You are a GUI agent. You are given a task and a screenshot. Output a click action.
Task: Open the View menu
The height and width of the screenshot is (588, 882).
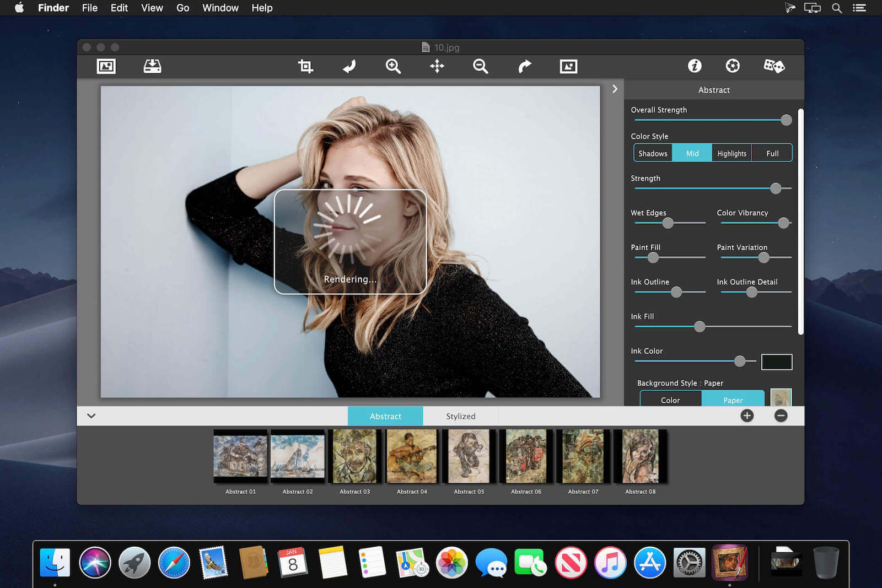click(x=152, y=8)
